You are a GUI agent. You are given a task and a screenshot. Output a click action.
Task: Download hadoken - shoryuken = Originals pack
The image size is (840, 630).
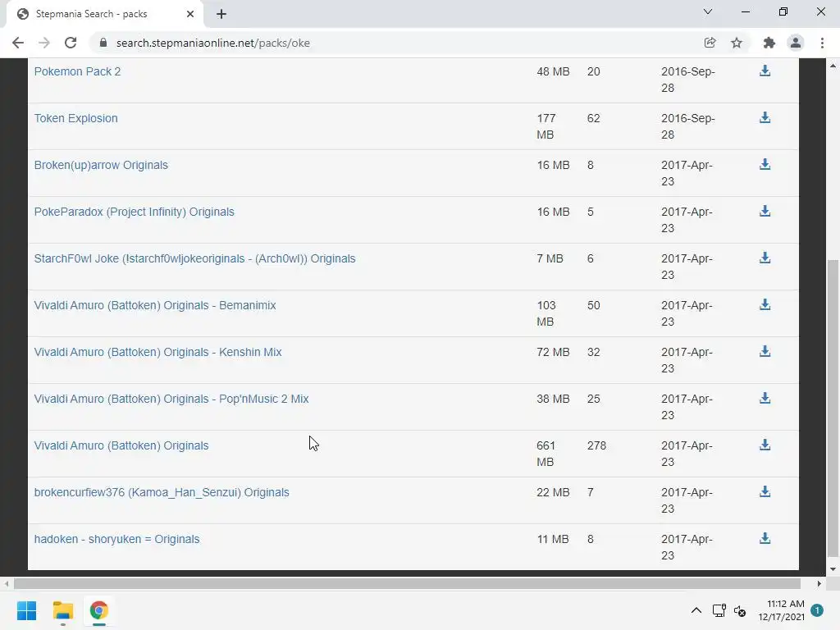pyautogui.click(x=765, y=538)
